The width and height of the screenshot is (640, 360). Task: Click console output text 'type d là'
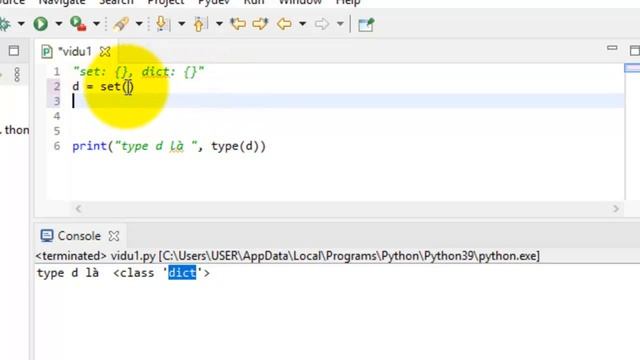pyautogui.click(x=68, y=273)
